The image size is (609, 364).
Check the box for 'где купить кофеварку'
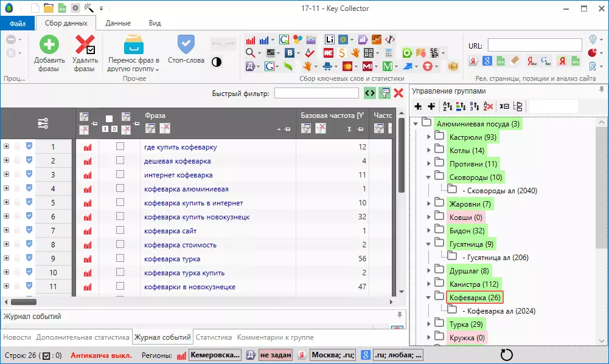(120, 146)
